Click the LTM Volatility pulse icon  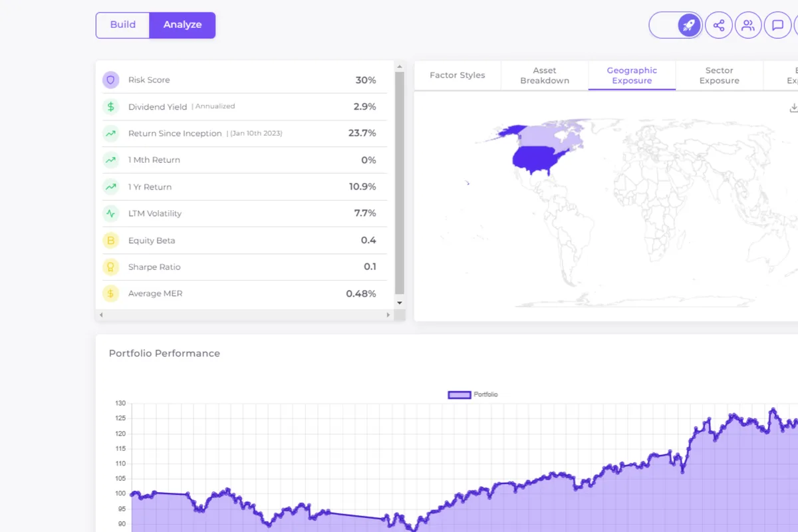click(110, 213)
